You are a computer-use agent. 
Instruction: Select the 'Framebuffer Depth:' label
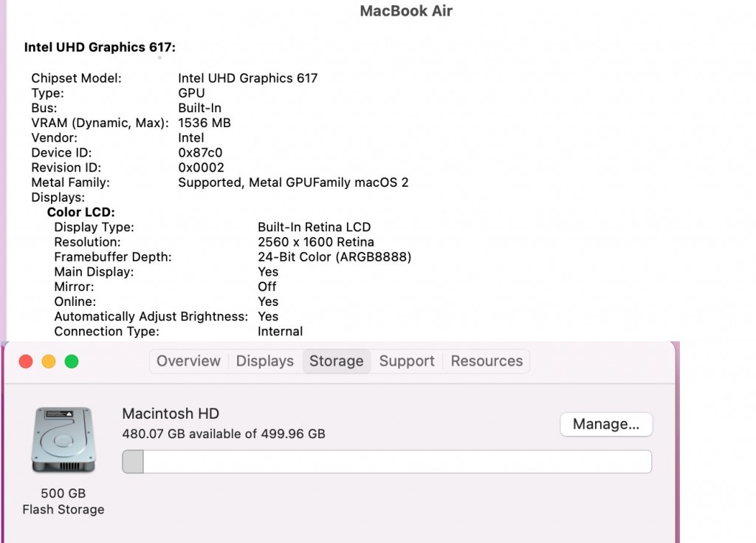coord(113,257)
